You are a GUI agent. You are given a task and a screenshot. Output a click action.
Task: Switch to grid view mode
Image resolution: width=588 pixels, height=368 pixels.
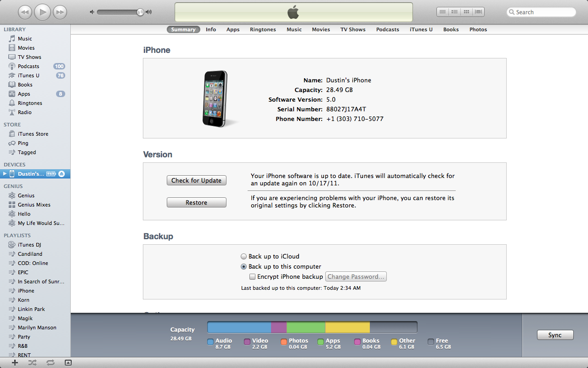tap(466, 12)
